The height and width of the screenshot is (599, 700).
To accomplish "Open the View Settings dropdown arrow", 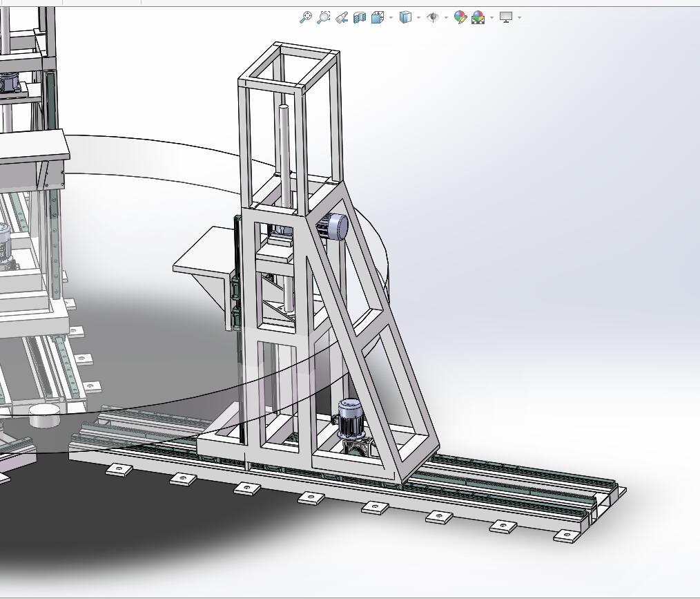I will coord(519,18).
